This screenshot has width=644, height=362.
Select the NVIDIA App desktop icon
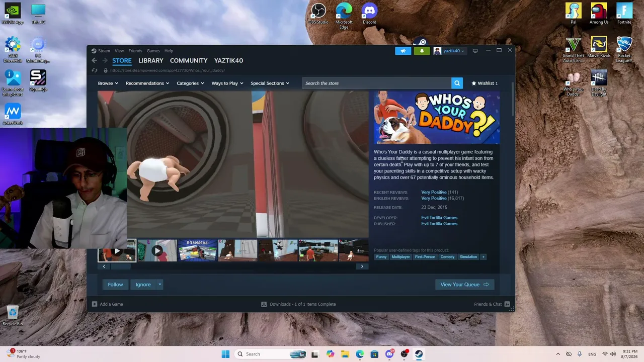13,14
